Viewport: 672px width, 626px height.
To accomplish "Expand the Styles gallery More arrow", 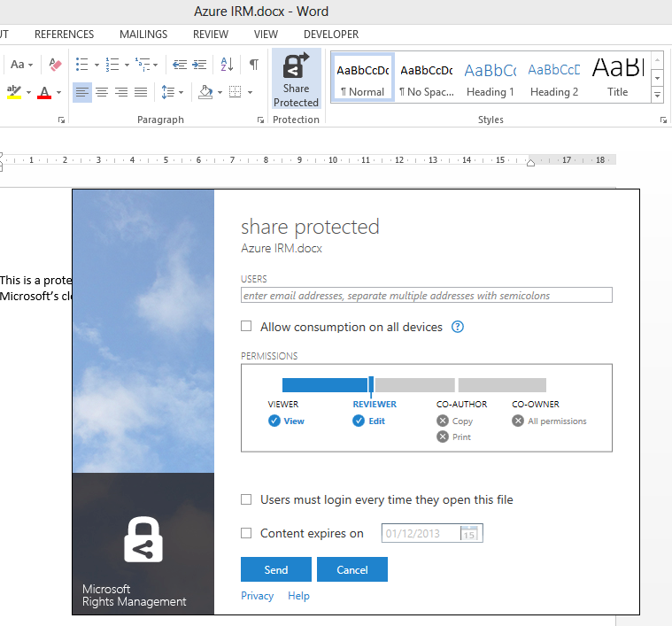I will 658,95.
